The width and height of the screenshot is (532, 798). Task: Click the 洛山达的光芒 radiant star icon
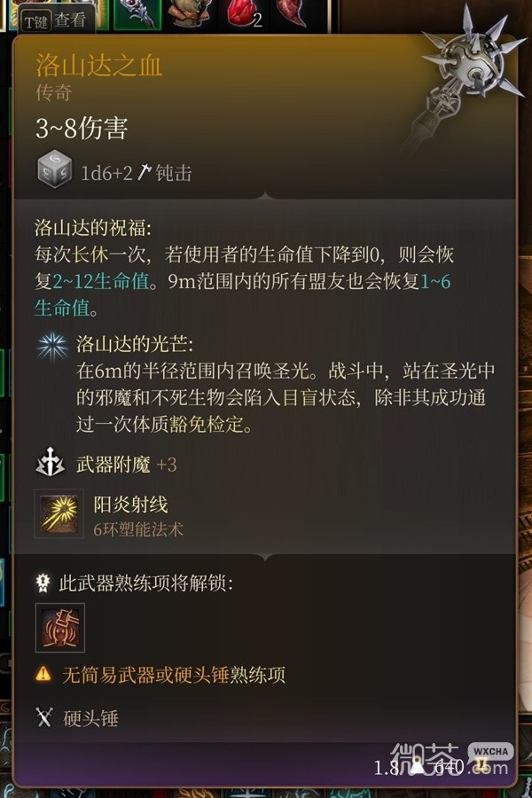52,347
